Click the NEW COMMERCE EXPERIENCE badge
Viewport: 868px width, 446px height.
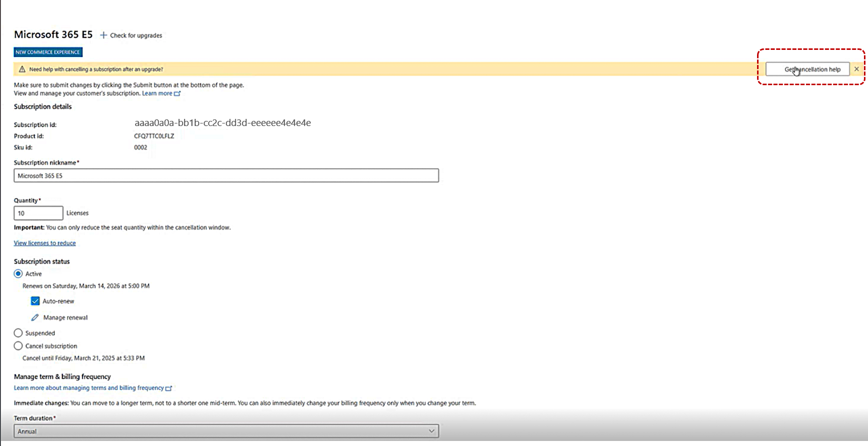48,52
